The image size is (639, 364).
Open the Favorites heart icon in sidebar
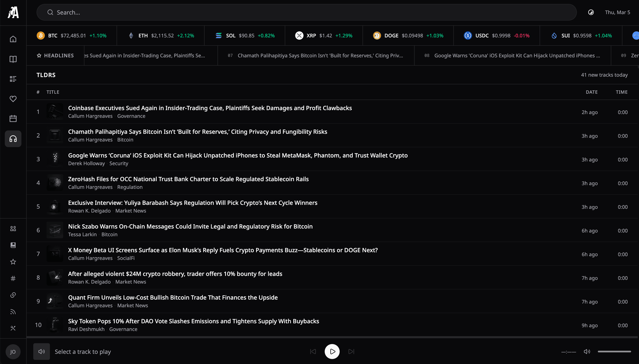pos(13,99)
